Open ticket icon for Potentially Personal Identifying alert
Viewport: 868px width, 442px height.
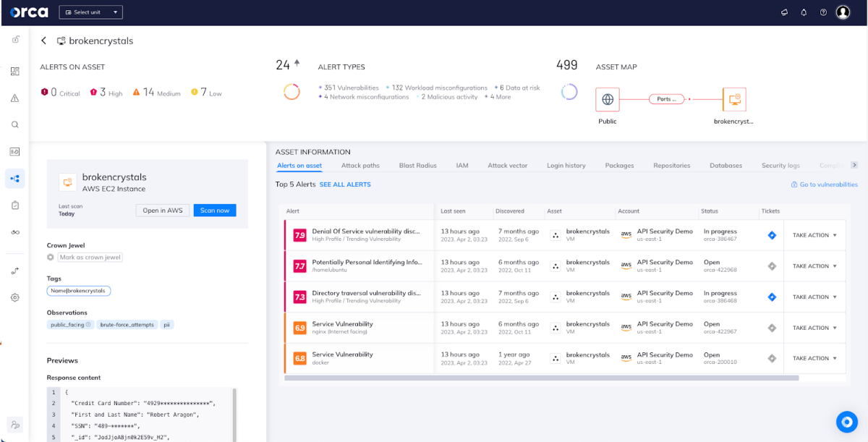click(772, 266)
